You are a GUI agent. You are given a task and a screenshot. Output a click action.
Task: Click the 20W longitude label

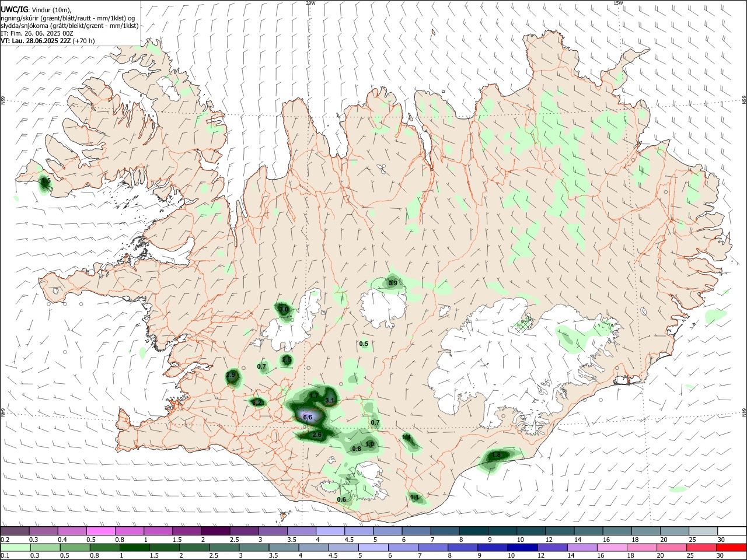tap(310, 3)
